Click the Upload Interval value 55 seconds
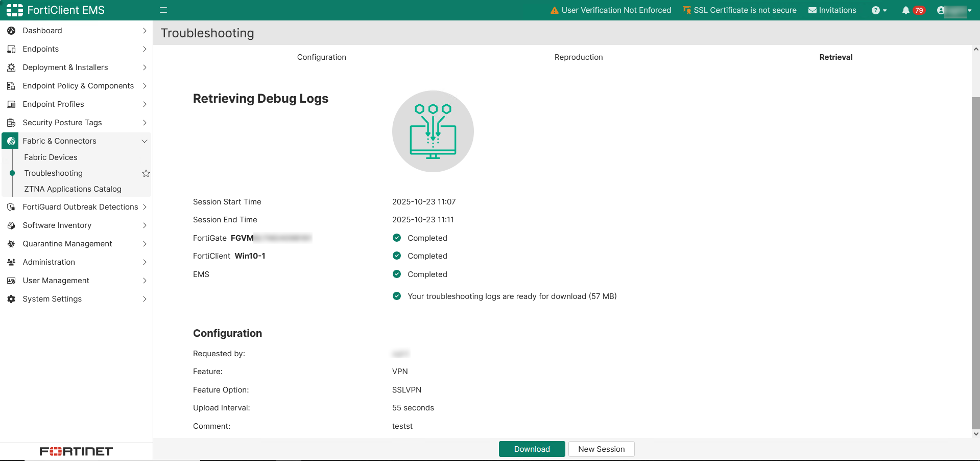The height and width of the screenshot is (461, 980). pos(413,408)
